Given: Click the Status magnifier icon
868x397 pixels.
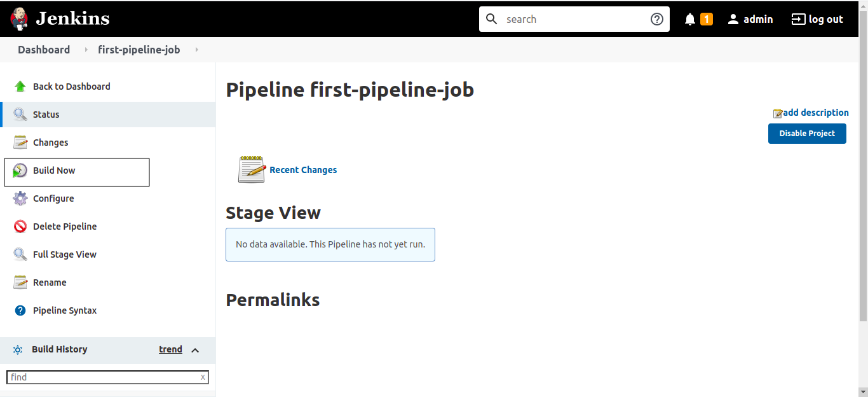Looking at the screenshot, I should (x=20, y=115).
